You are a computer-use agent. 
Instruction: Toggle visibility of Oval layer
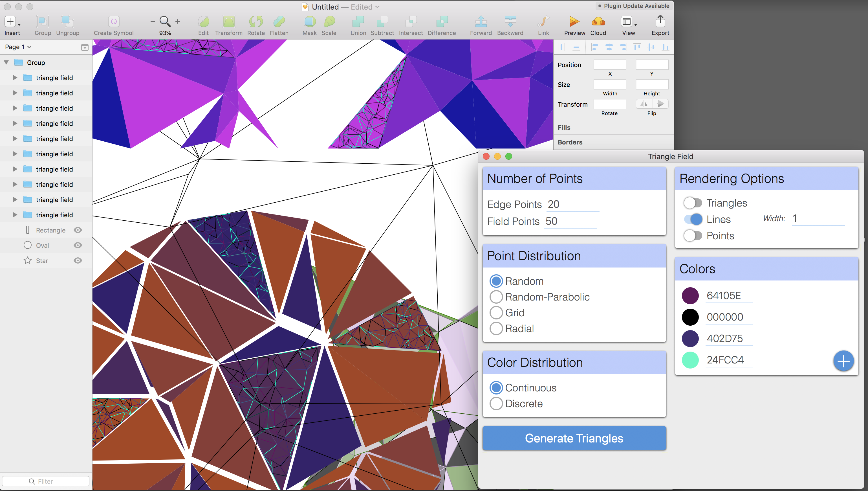point(78,245)
